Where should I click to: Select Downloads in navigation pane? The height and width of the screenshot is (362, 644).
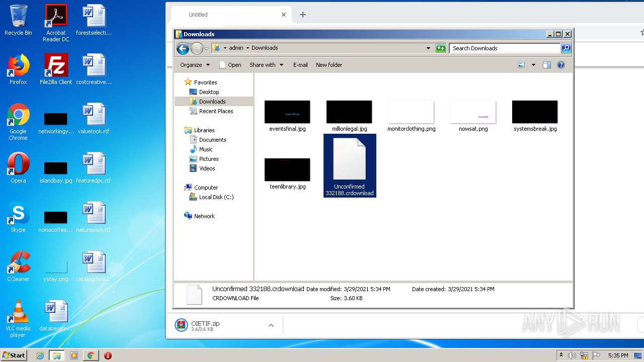tap(213, 102)
